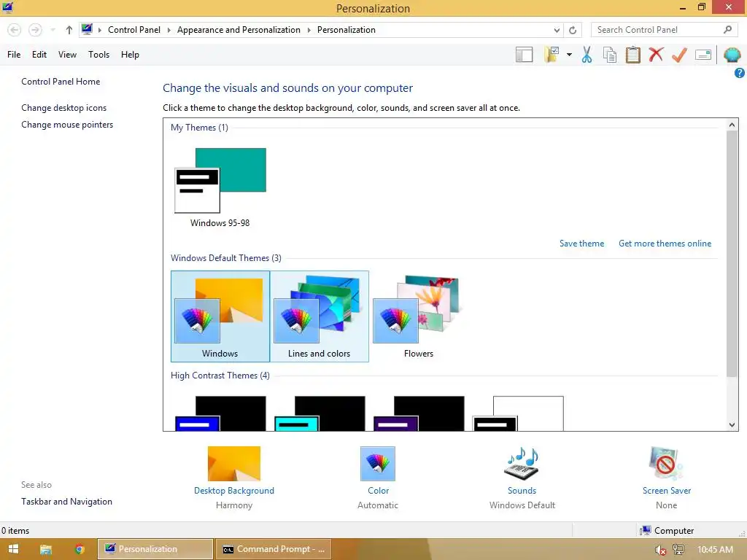Expand the root breadcrumb arrow before Control Panel
This screenshot has height=560, width=747.
(99, 30)
